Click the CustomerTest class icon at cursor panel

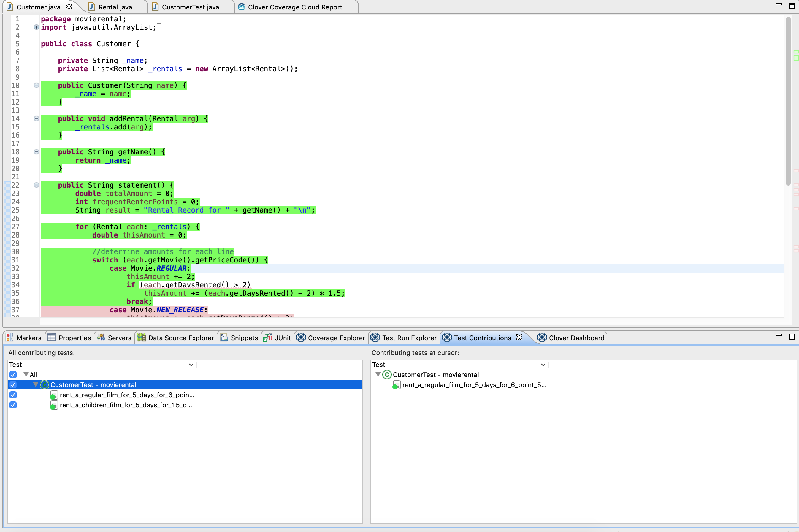[387, 375]
